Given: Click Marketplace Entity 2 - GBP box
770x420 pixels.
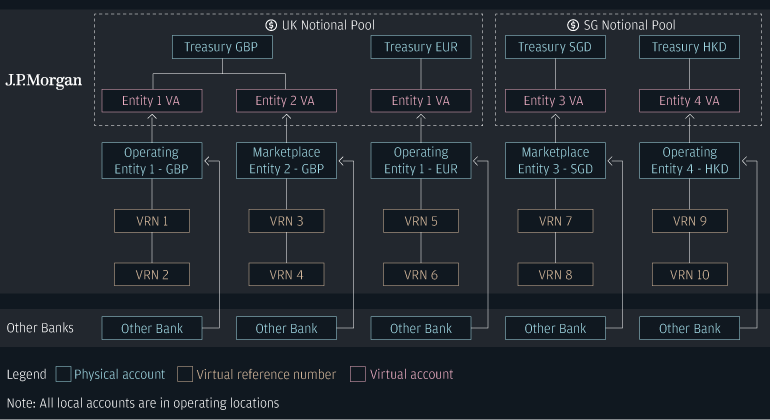Looking at the screenshot, I should click(286, 161).
